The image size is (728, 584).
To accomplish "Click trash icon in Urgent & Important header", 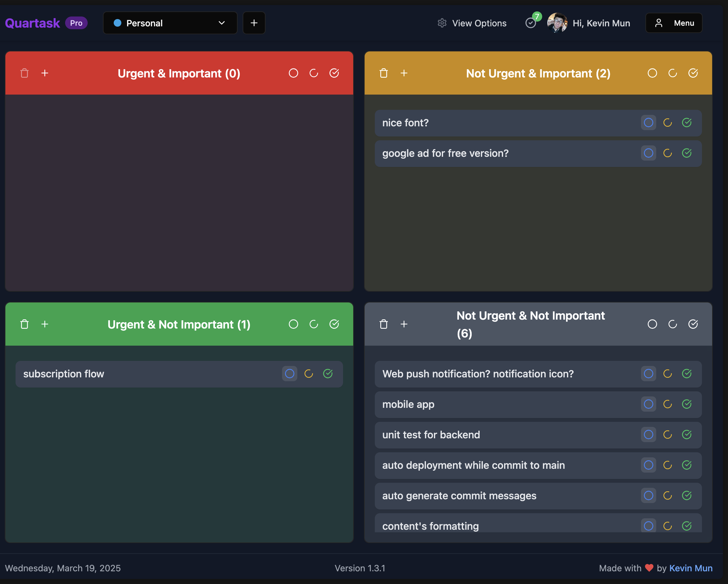I will 24,73.
